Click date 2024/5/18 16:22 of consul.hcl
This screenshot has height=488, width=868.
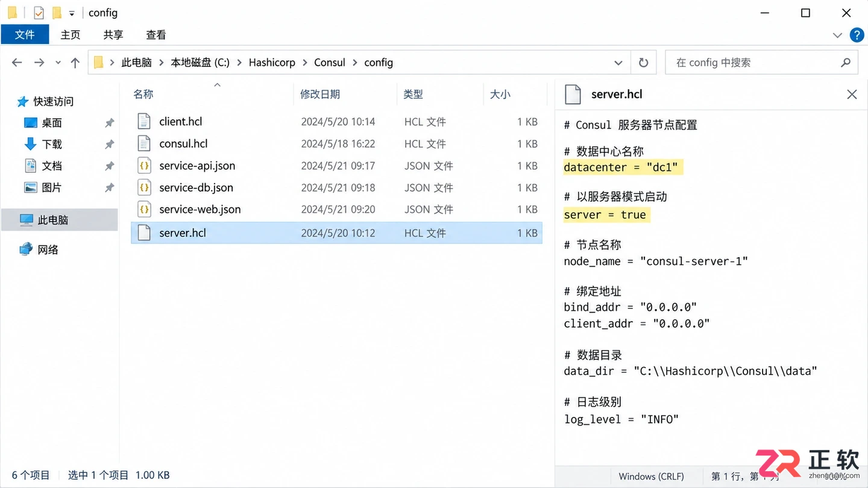(338, 144)
